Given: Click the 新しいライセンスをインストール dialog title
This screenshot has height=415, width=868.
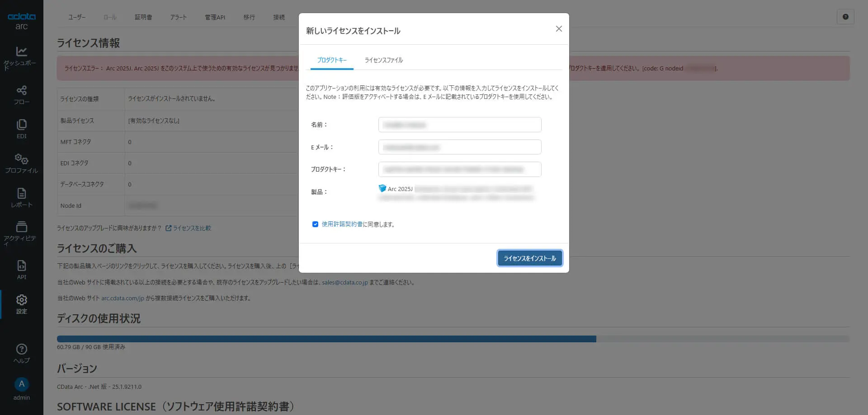Looking at the screenshot, I should click(353, 31).
